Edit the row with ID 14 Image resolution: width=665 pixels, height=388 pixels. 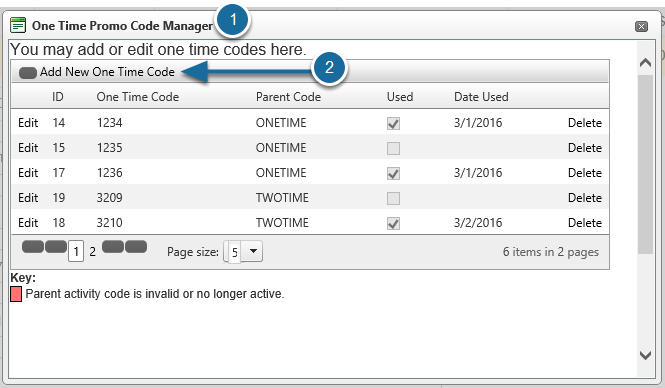click(28, 123)
